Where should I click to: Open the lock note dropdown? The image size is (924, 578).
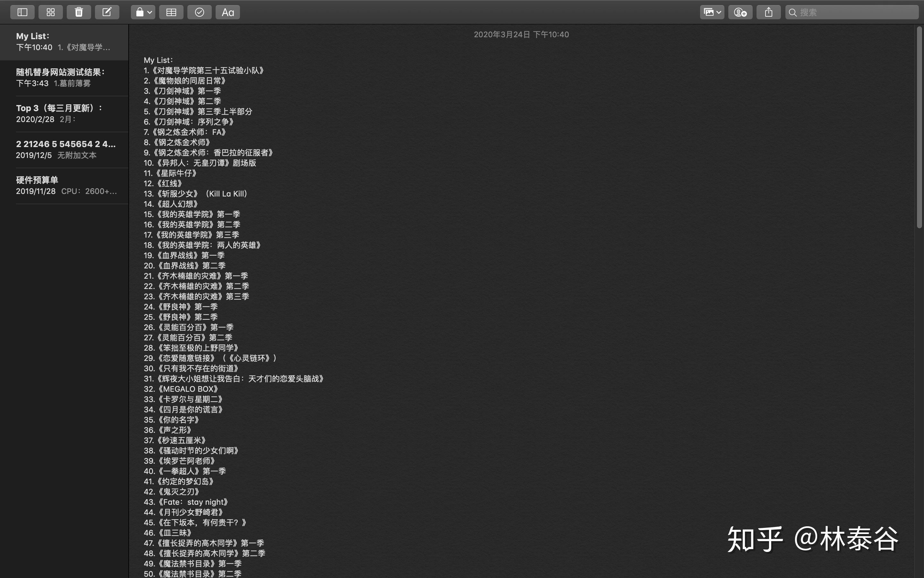pos(143,12)
